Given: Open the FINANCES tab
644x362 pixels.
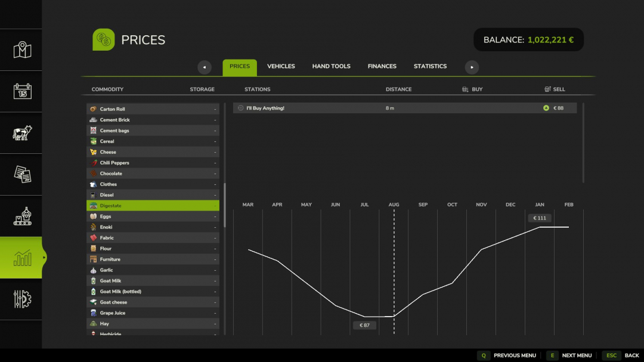Looking at the screenshot, I should click(382, 67).
